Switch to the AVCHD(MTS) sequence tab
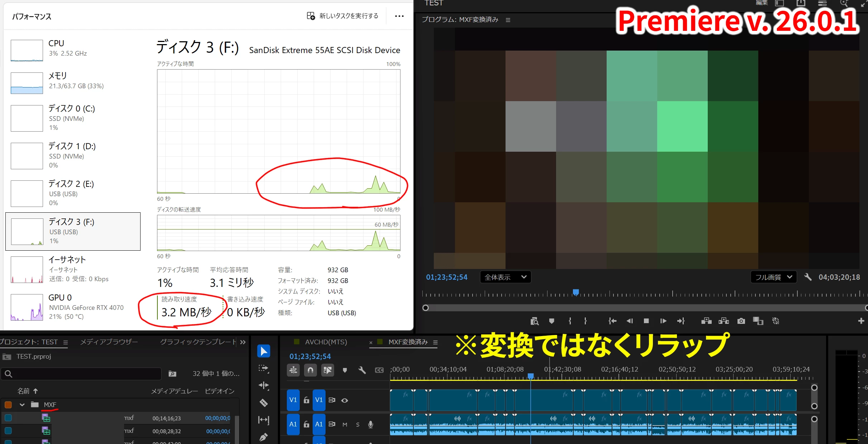Image resolution: width=868 pixels, height=444 pixels. coord(326,342)
